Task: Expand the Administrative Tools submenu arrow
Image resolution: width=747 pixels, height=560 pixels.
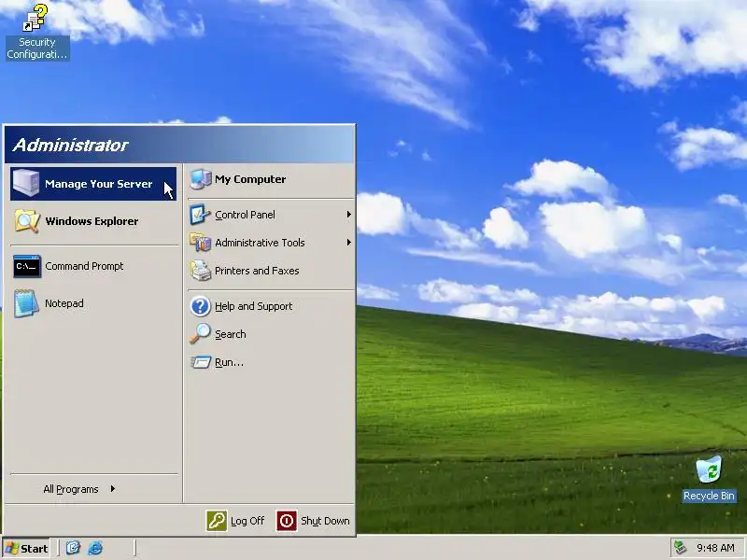Action: pos(349,243)
